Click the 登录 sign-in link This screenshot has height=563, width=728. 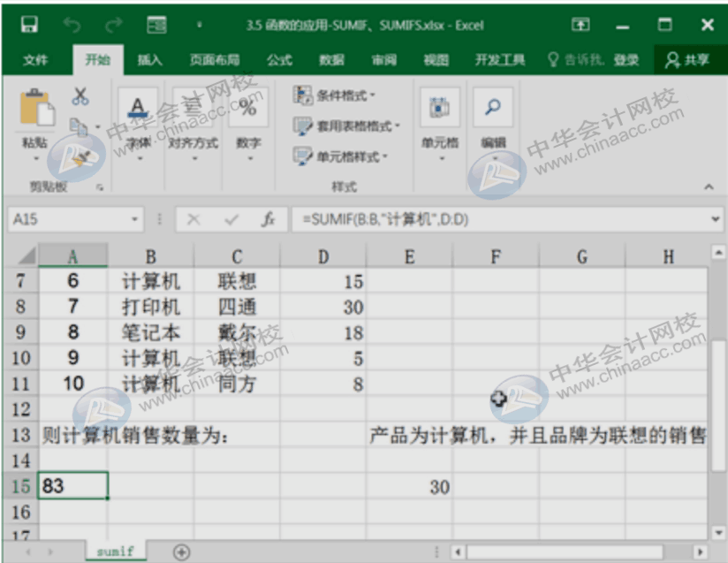click(x=626, y=59)
